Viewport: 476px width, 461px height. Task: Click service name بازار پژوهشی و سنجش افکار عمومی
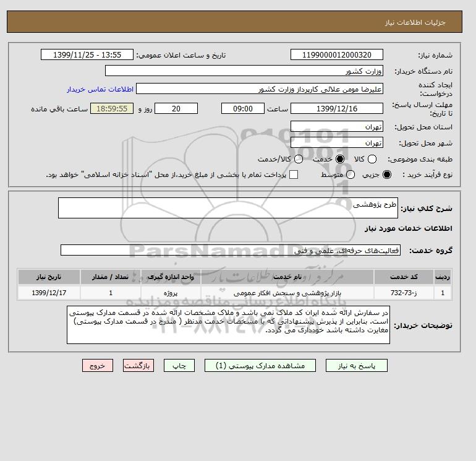click(287, 293)
